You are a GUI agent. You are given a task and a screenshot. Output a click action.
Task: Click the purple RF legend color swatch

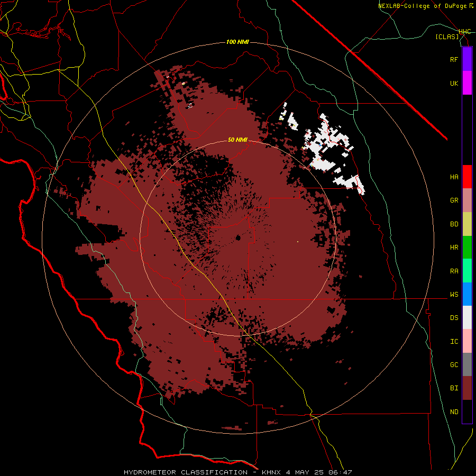pyautogui.click(x=467, y=59)
